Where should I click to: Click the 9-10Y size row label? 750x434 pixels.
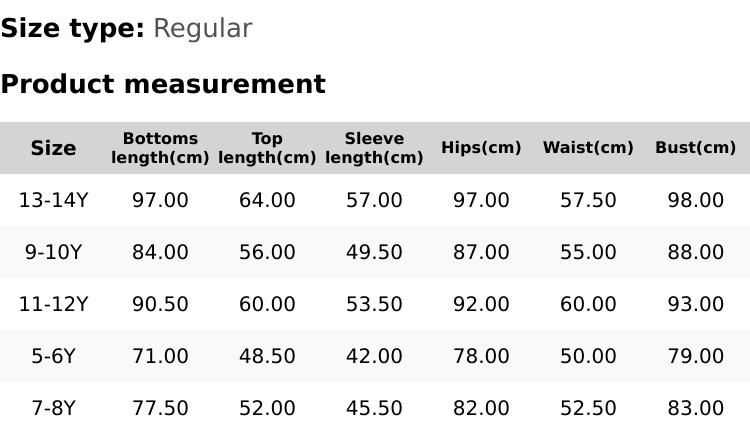click(53, 252)
